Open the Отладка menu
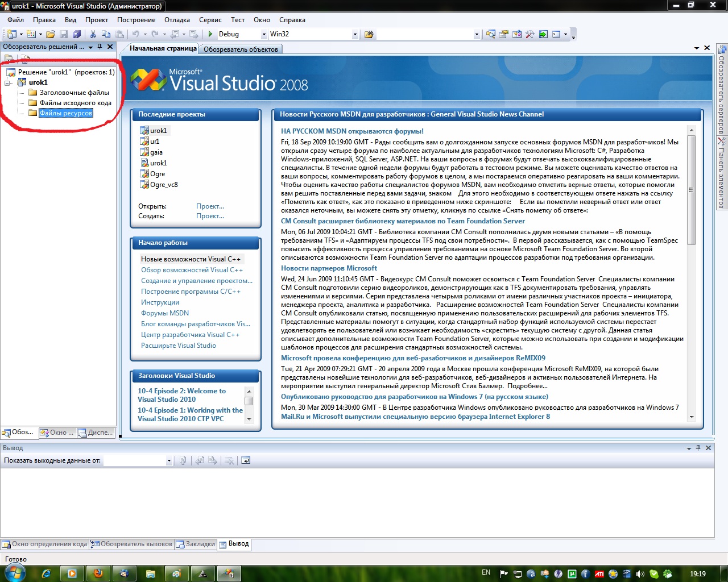This screenshot has width=728, height=582. [177, 19]
